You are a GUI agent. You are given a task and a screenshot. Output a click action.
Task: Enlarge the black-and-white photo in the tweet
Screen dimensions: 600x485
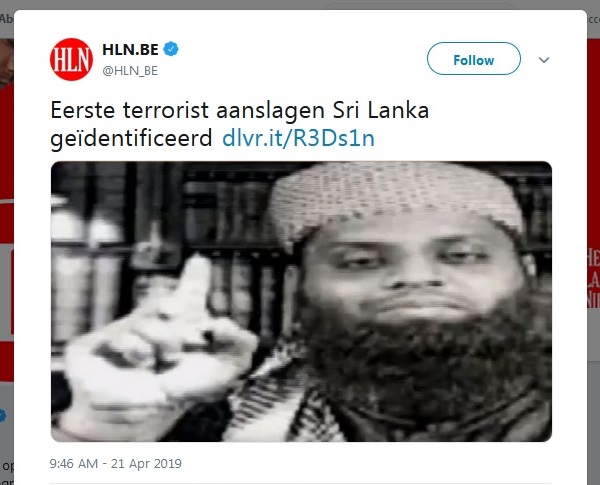301,301
